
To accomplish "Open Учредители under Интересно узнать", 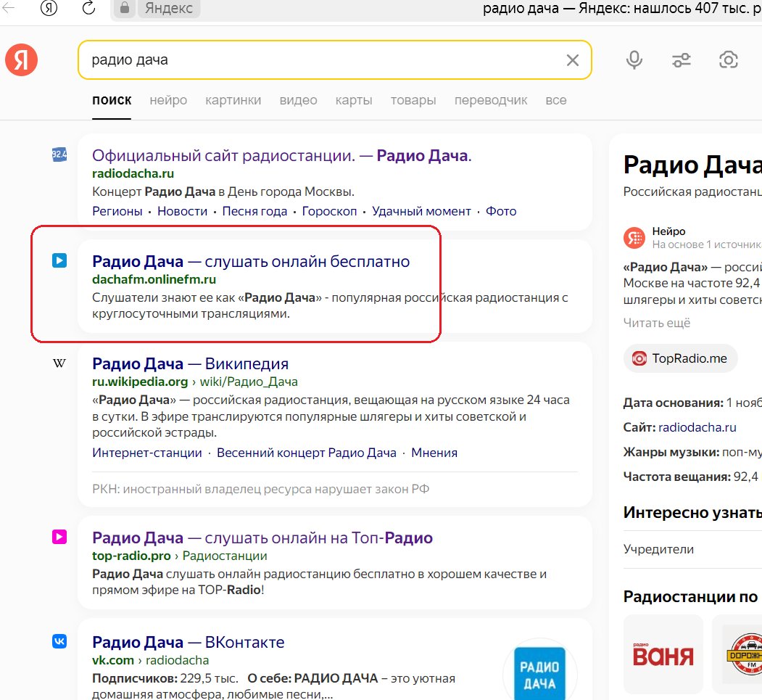I will coord(658,549).
